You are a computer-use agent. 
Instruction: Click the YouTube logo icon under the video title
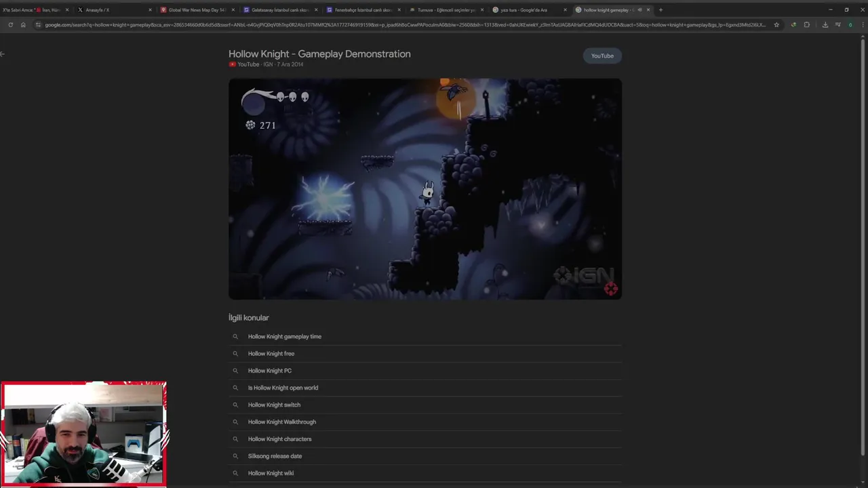point(232,64)
